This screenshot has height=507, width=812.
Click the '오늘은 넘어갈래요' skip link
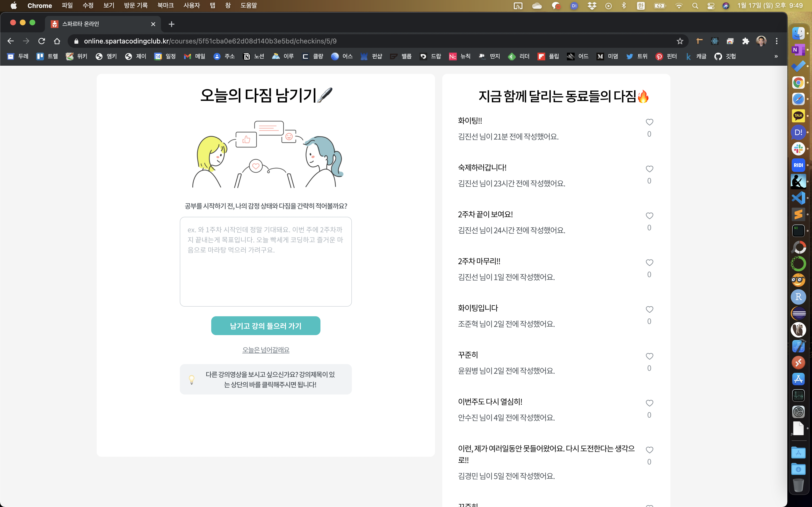(x=265, y=350)
